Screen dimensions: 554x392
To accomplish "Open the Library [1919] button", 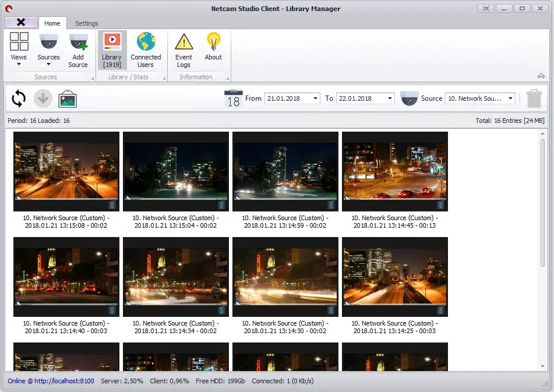I will point(112,50).
